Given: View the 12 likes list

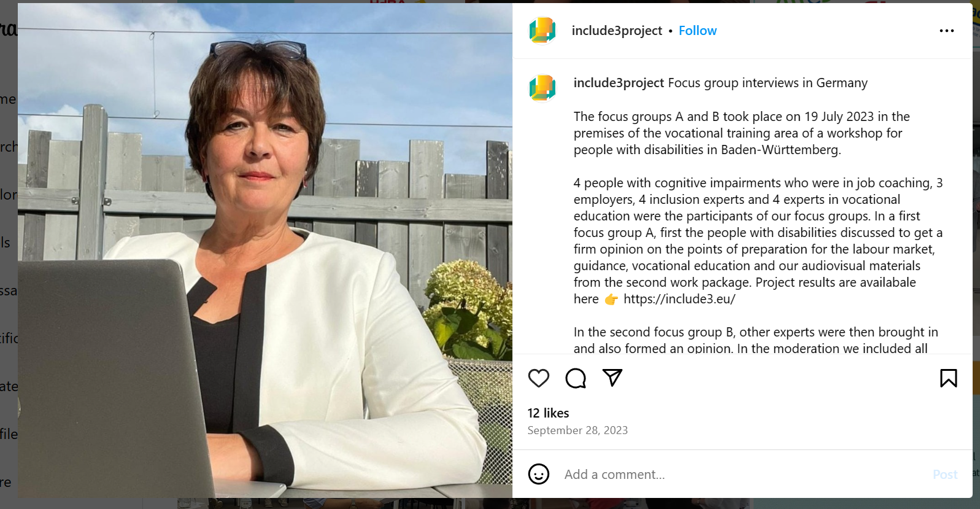Looking at the screenshot, I should pyautogui.click(x=549, y=413).
